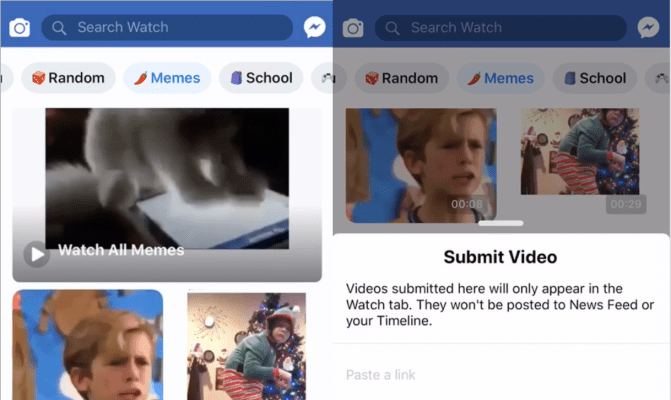
Task: Tap the Watch All Memes label
Action: pos(121,250)
